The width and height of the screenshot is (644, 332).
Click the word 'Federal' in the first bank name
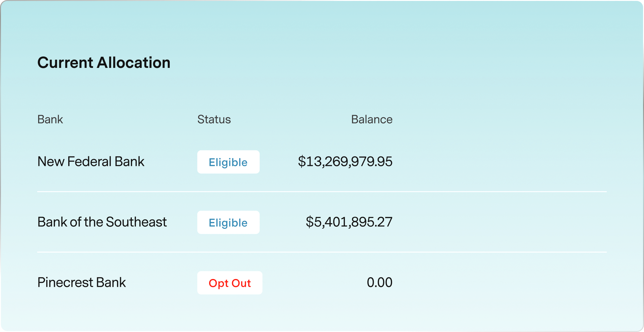89,162
